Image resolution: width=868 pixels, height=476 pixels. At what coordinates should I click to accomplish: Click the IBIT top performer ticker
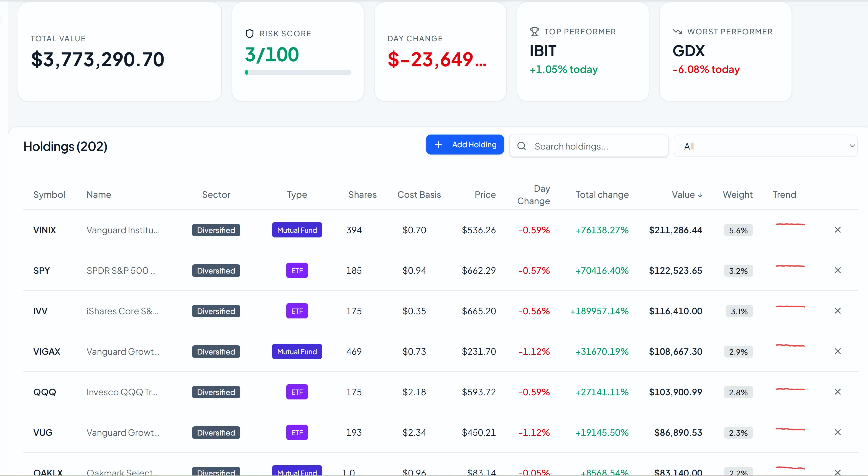tap(543, 51)
